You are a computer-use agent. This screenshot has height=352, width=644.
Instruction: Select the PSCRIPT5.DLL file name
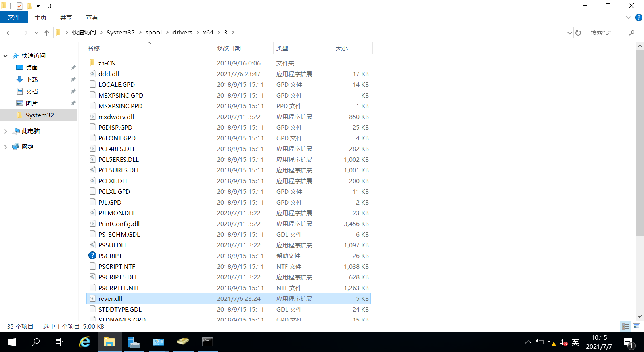pos(118,277)
